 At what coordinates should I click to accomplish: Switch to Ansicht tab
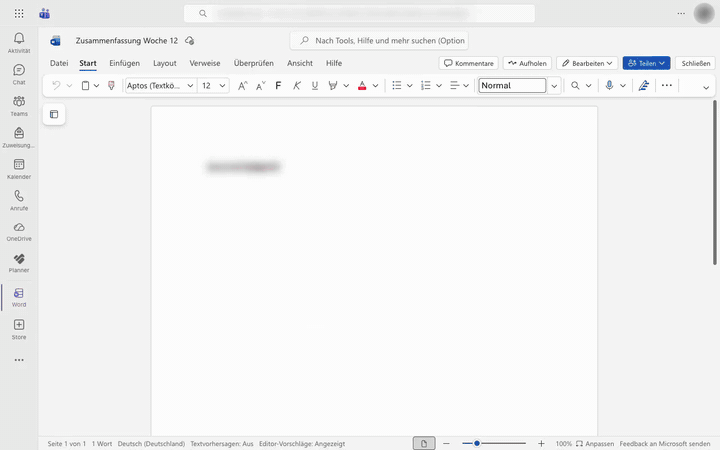[x=300, y=63]
